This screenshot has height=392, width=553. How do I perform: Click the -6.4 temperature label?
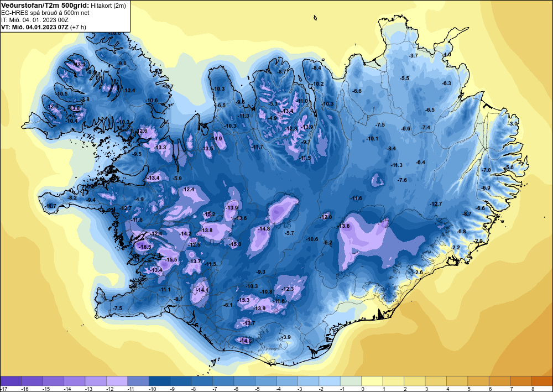tap(420, 163)
